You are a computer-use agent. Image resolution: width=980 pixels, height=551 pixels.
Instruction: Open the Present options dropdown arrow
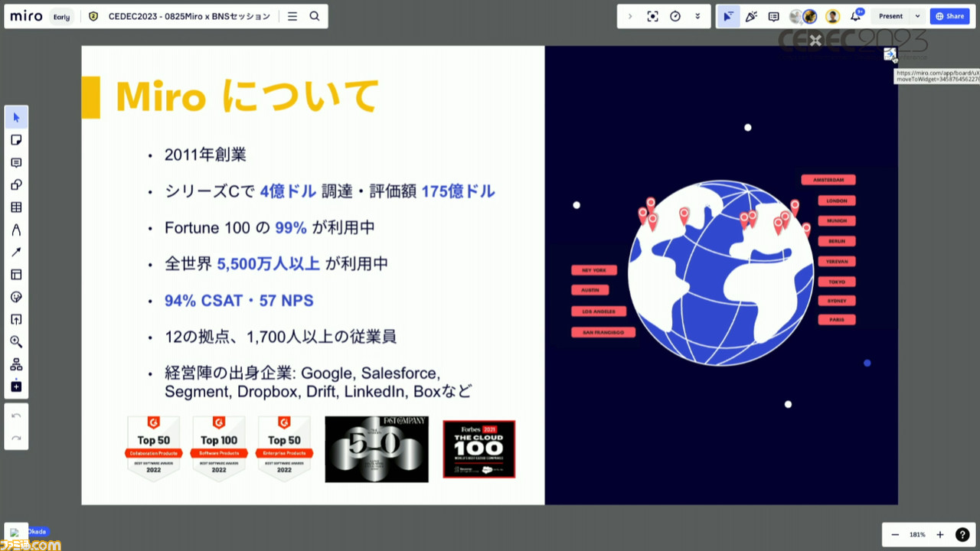(917, 16)
